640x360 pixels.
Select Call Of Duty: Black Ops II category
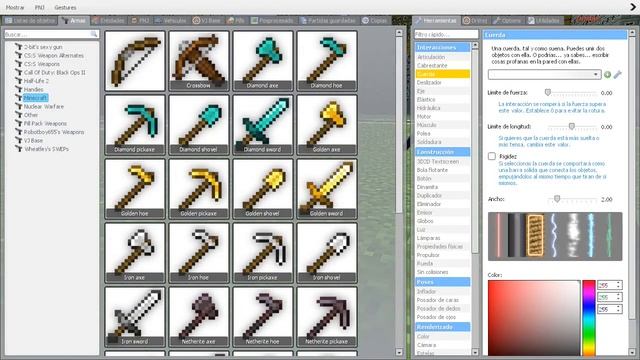click(55, 73)
